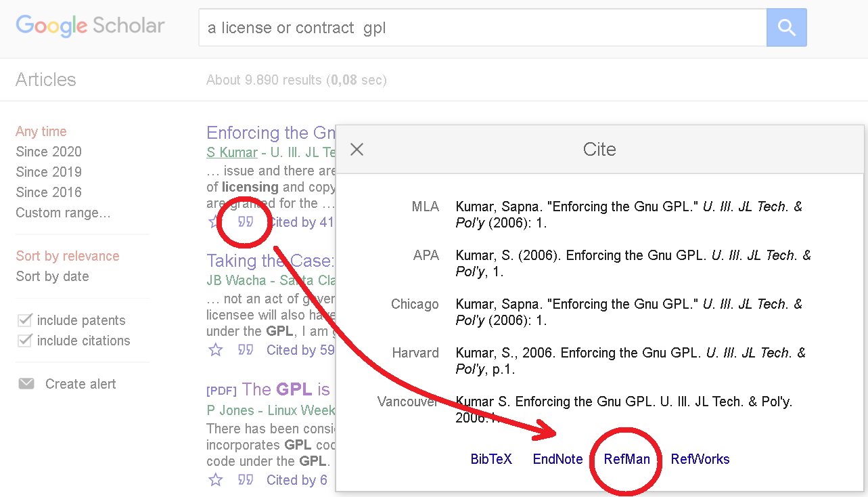The width and height of the screenshot is (868, 497).
Task: Select the Chicago citation text
Action: pos(629,312)
